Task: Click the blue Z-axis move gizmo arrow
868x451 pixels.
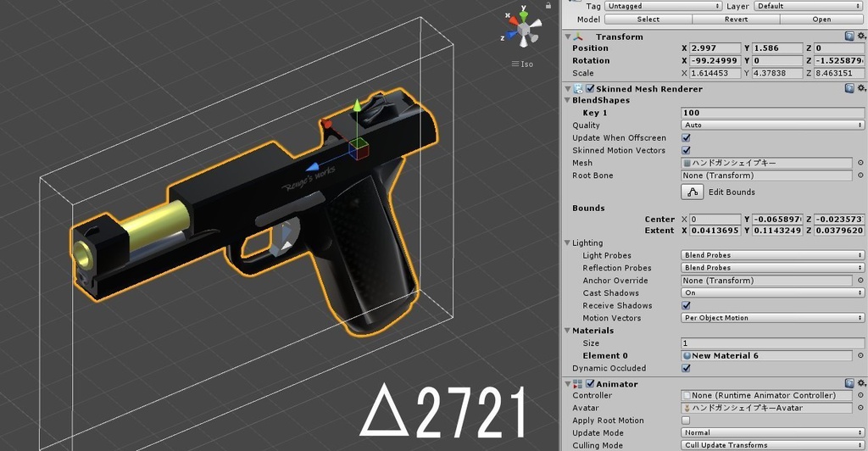Action: (x=313, y=166)
